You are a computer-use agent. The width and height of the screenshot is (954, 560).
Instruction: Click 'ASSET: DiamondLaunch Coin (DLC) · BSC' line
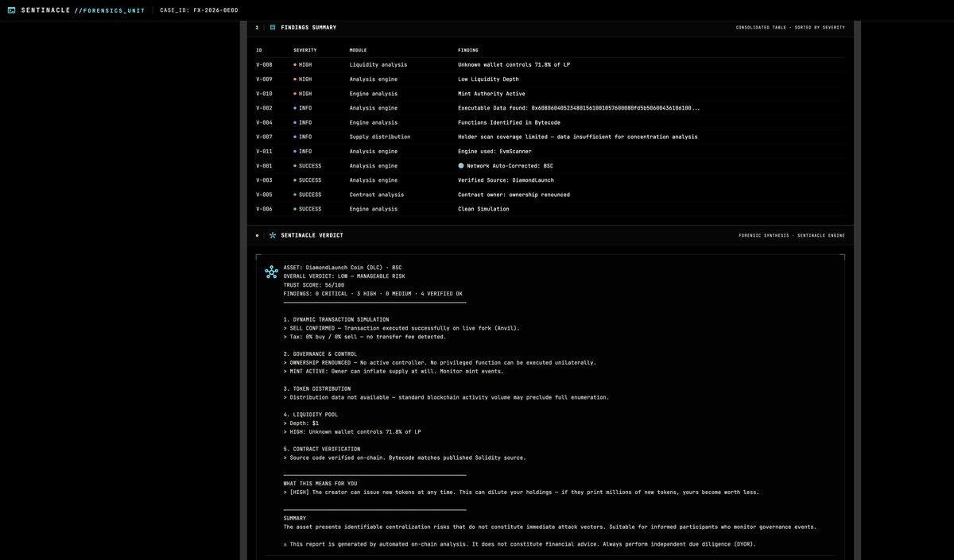click(343, 267)
